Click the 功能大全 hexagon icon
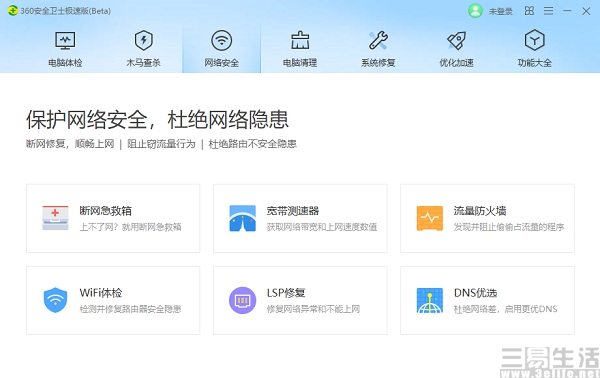 (535, 40)
